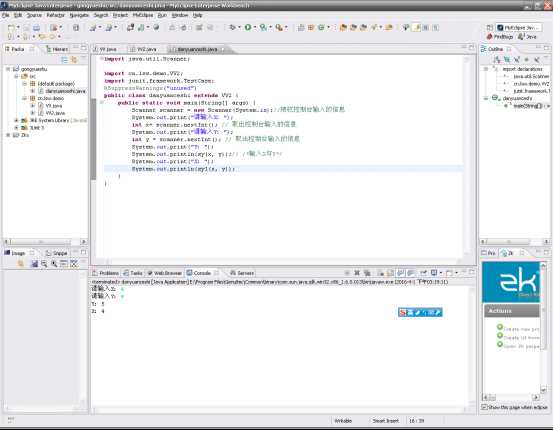
Task: Open the dropdown next to New icon
Action: click(x=18, y=28)
